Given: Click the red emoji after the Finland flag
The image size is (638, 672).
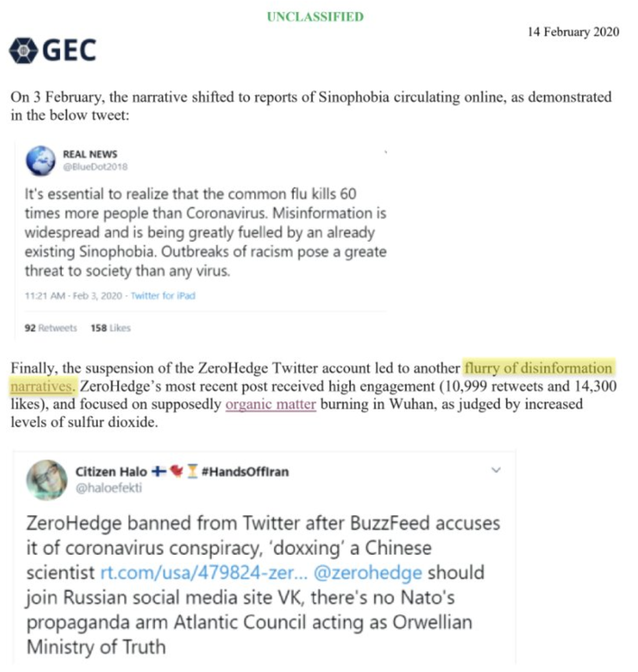Looking at the screenshot, I should [176, 471].
